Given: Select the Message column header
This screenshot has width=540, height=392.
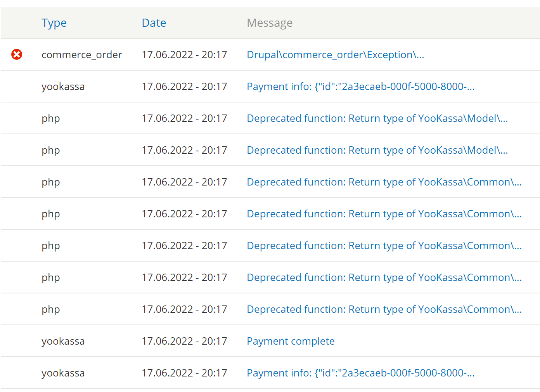Looking at the screenshot, I should (269, 23).
